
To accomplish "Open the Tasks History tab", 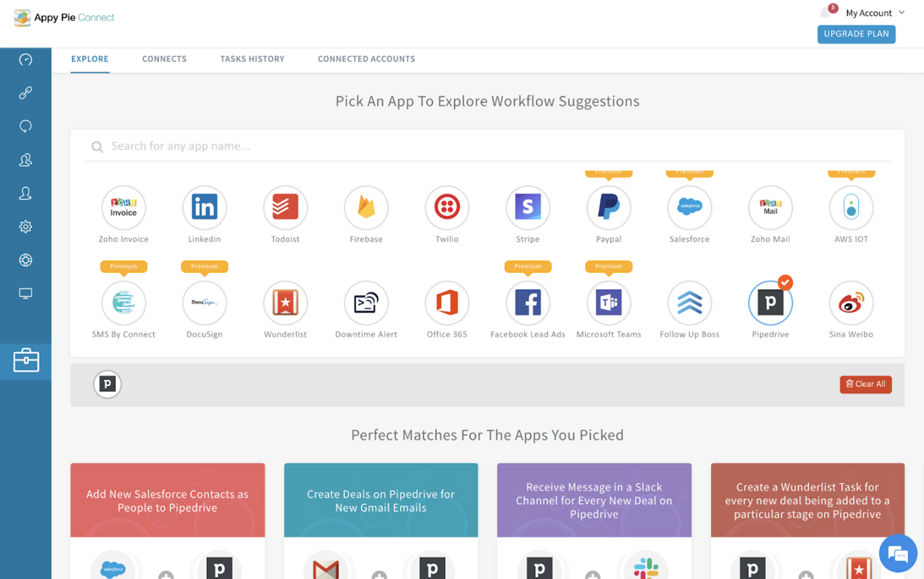I will (x=252, y=59).
